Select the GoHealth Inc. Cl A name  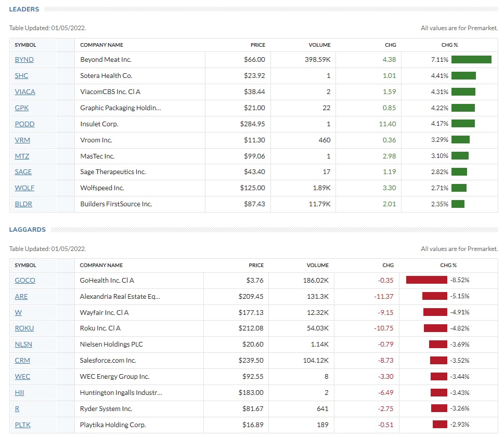[107, 280]
